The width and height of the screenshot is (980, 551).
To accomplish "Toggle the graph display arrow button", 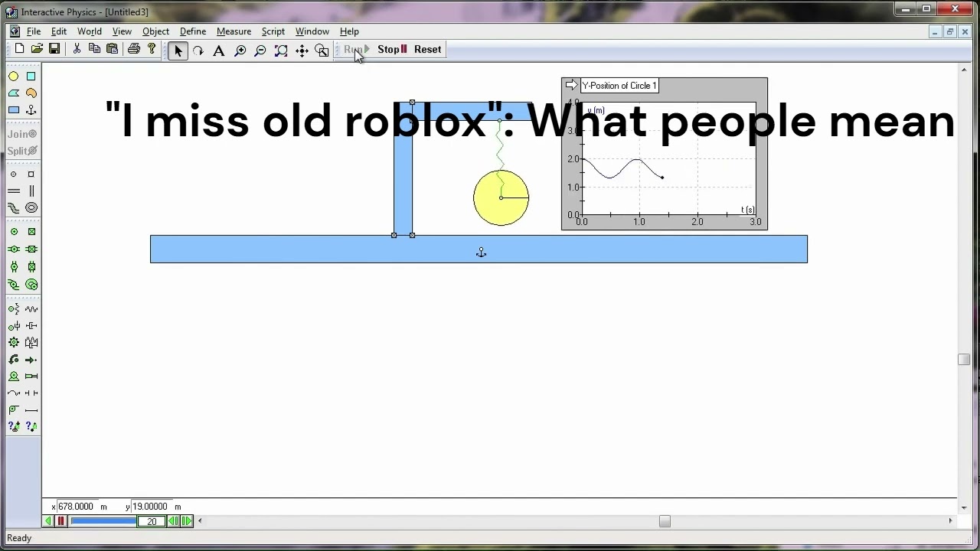I will pos(571,86).
